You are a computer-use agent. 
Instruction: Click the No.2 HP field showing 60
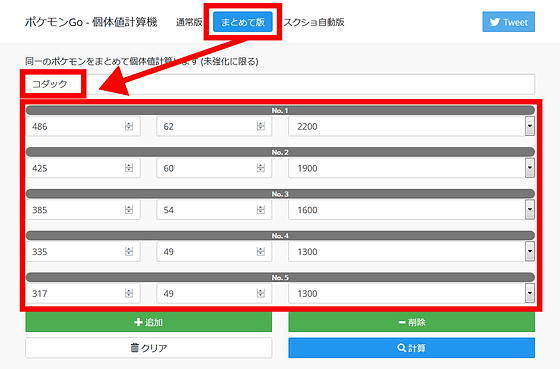pyautogui.click(x=214, y=168)
